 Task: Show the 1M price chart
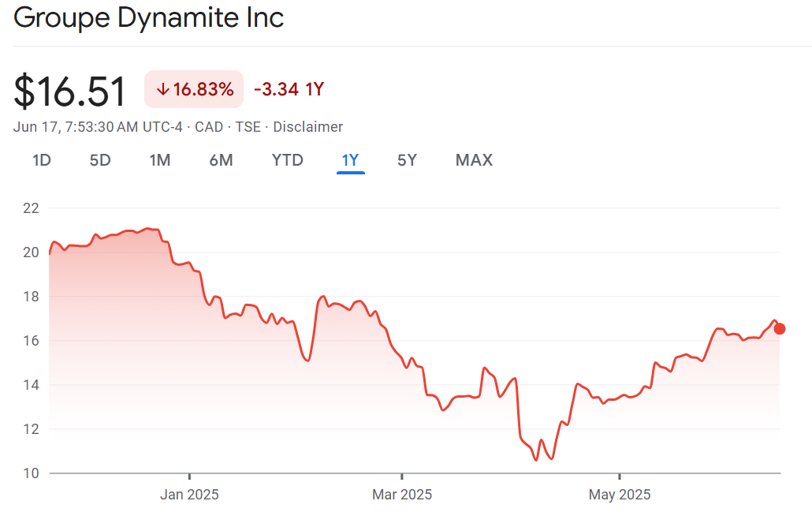[x=160, y=160]
